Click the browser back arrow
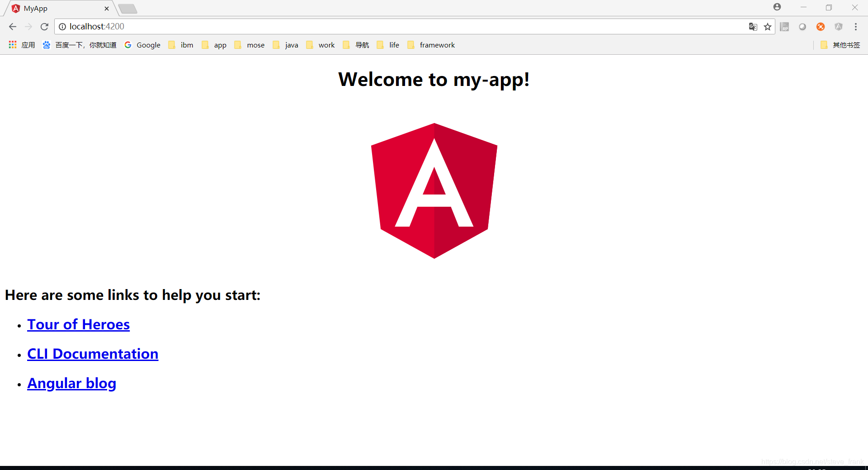The width and height of the screenshot is (868, 470). pos(13,27)
